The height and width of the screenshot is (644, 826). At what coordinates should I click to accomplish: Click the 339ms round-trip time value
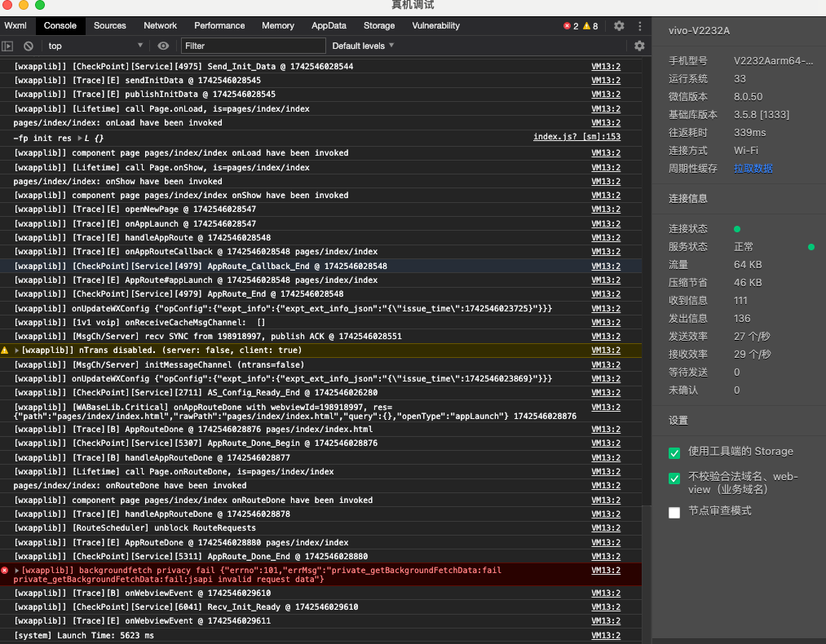coord(749,133)
